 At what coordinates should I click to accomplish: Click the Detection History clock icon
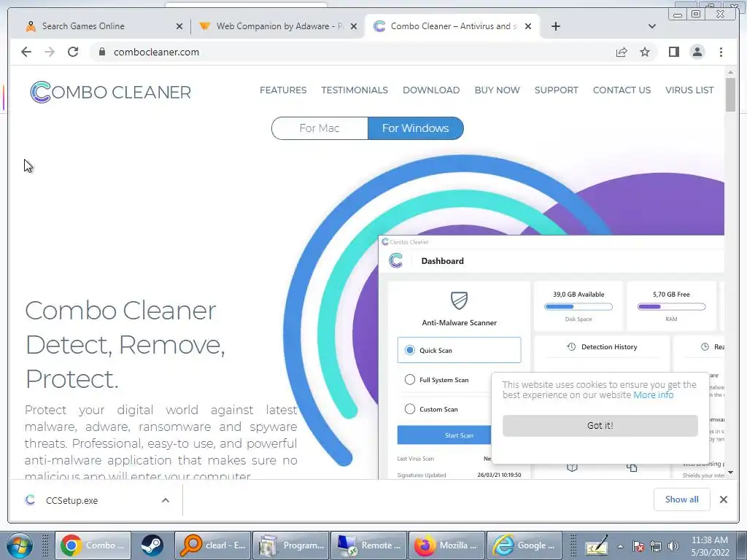point(571,346)
